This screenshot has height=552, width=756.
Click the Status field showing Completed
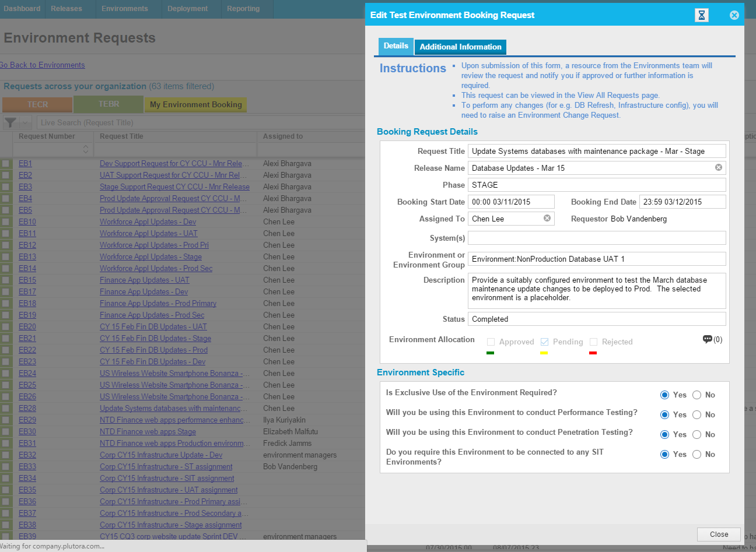[x=597, y=319]
